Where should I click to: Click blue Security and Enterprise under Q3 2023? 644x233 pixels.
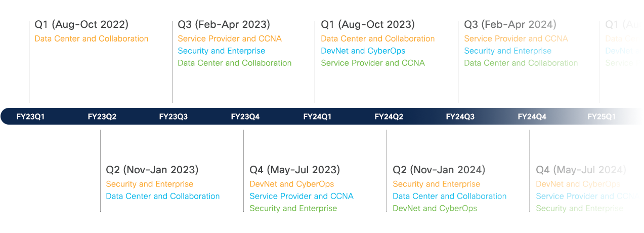coord(222,51)
